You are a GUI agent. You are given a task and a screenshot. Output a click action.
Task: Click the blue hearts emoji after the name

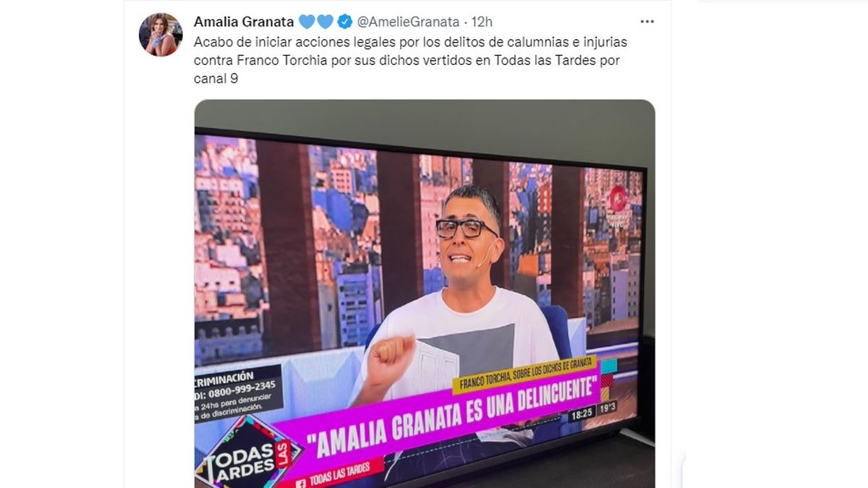tap(316, 22)
